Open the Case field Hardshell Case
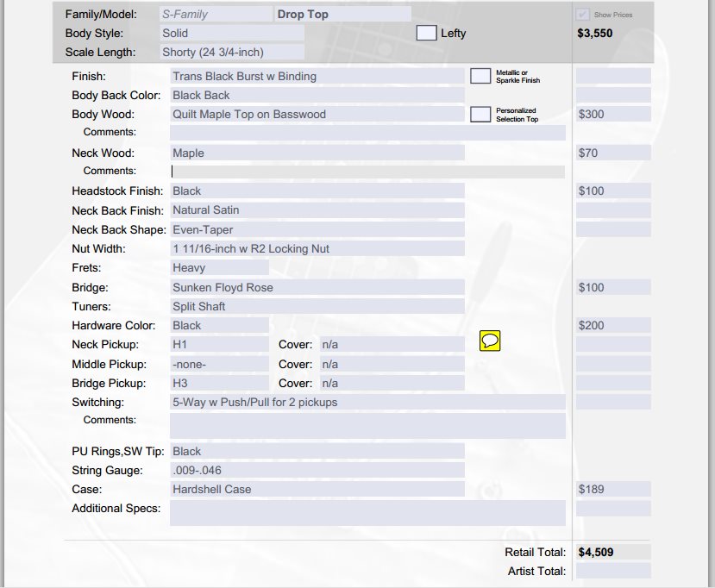Image resolution: width=715 pixels, height=588 pixels. (317, 489)
